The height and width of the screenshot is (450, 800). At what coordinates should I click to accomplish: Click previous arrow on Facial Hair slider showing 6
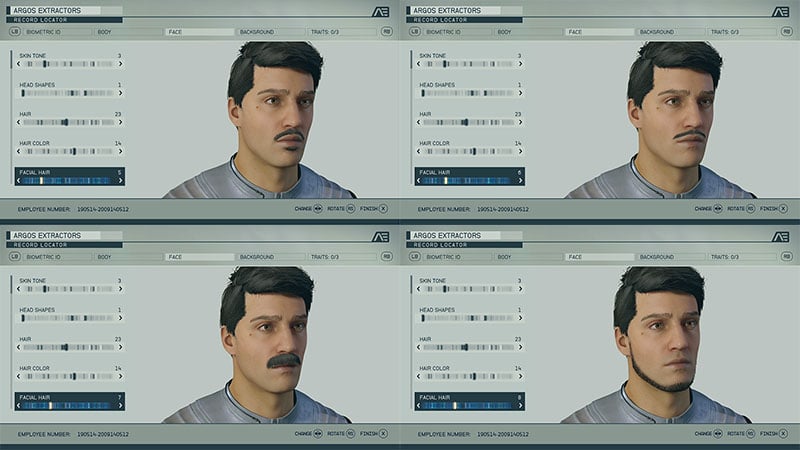click(x=419, y=180)
